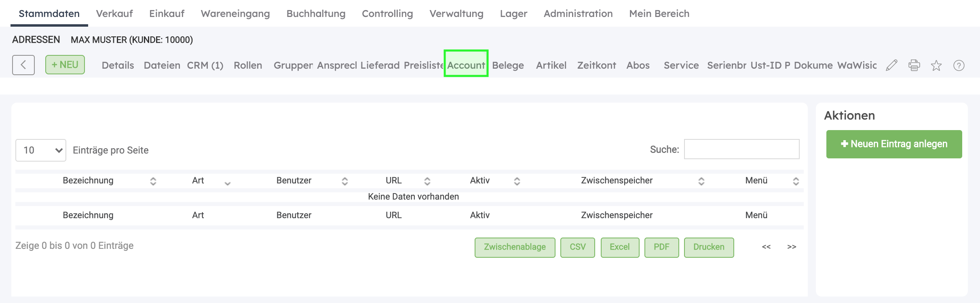Image resolution: width=980 pixels, height=303 pixels.
Task: Export the table as CSV
Action: (577, 247)
